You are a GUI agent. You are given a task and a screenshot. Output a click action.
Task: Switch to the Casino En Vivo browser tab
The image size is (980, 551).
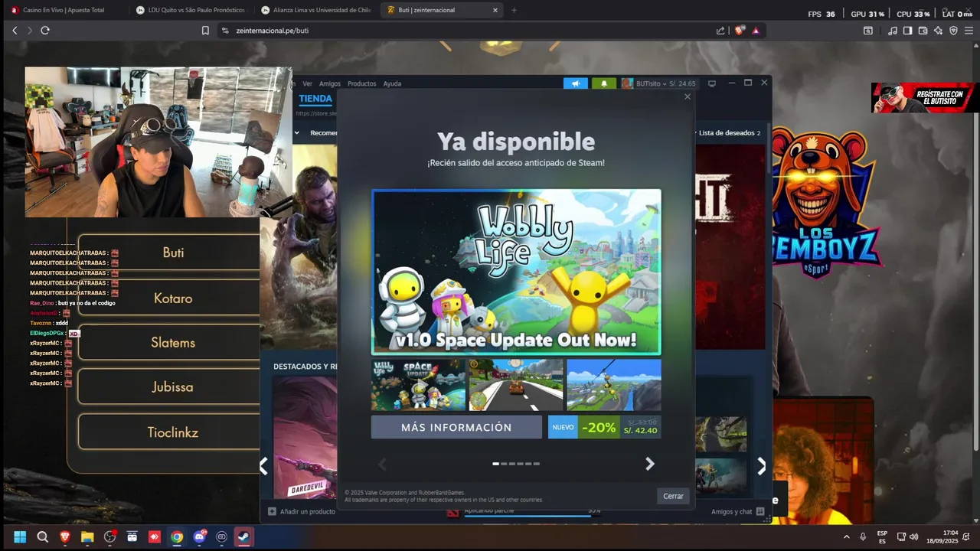click(64, 10)
